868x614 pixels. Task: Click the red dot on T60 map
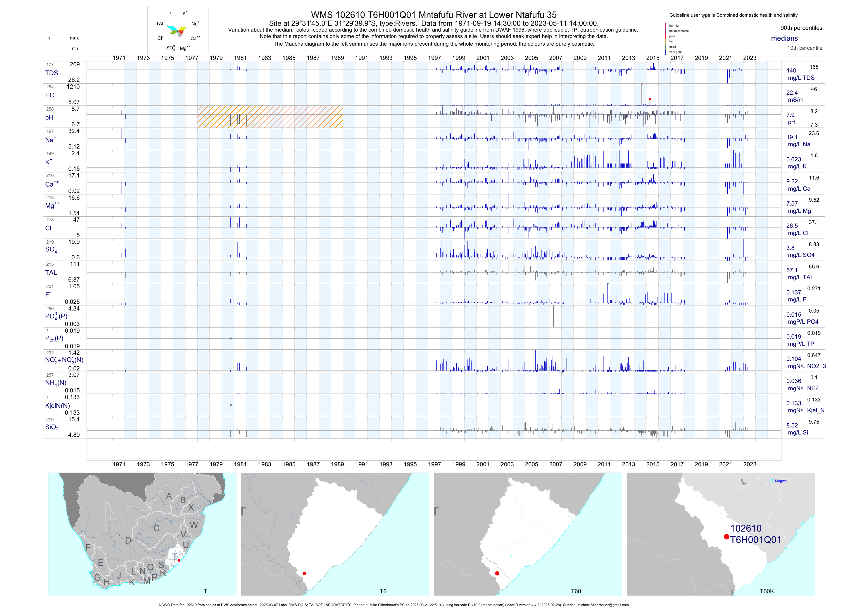[x=497, y=573]
